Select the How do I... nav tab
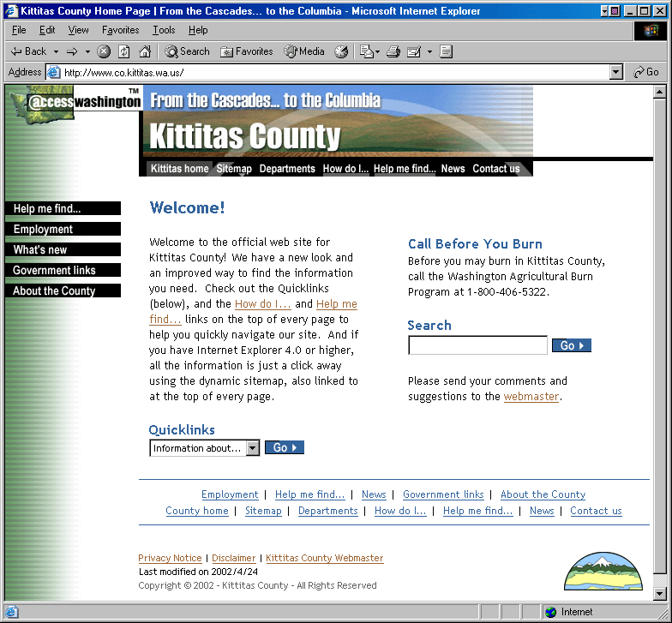 pyautogui.click(x=345, y=168)
